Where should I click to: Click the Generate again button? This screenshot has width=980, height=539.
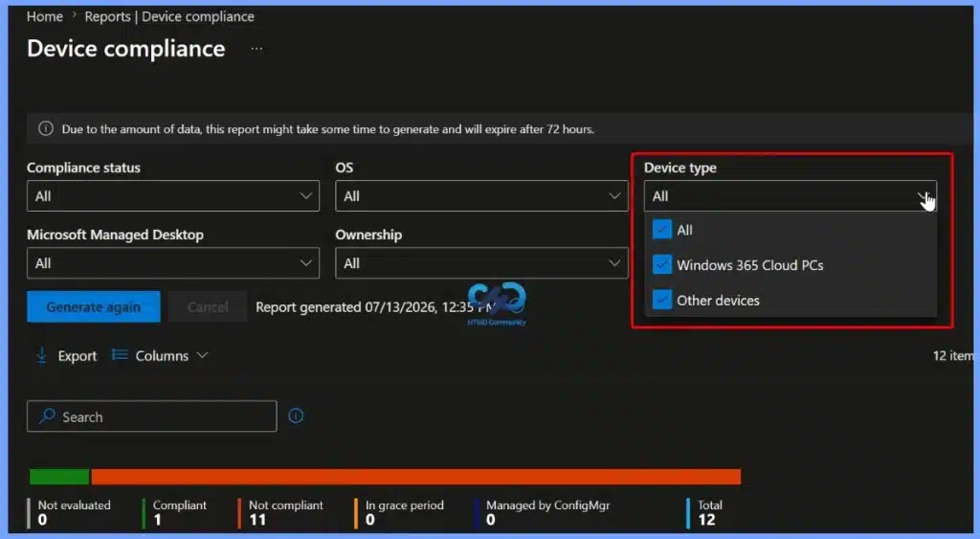point(94,307)
